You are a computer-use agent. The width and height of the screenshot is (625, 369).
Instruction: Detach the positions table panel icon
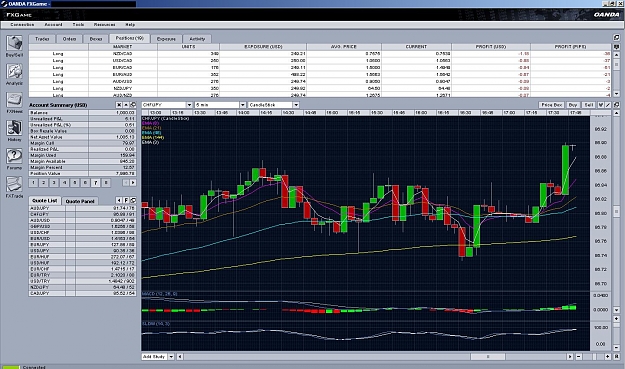616,37
